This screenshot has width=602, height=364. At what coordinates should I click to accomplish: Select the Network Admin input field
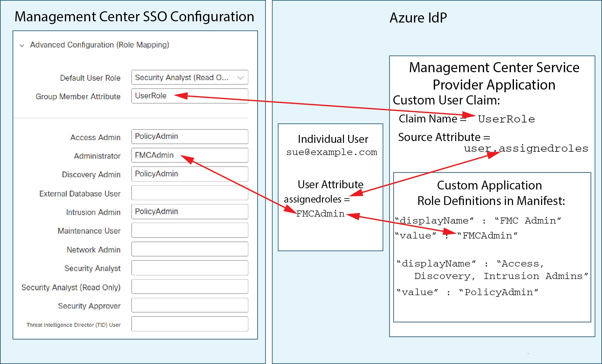point(190,249)
